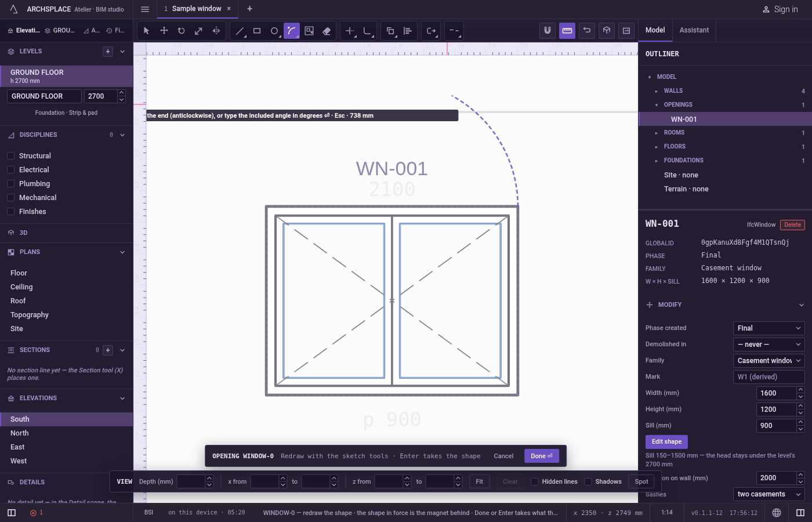Viewport: 812px width, 522px height.
Task: Open the Sashes two casements dropdown
Action: tap(768, 494)
